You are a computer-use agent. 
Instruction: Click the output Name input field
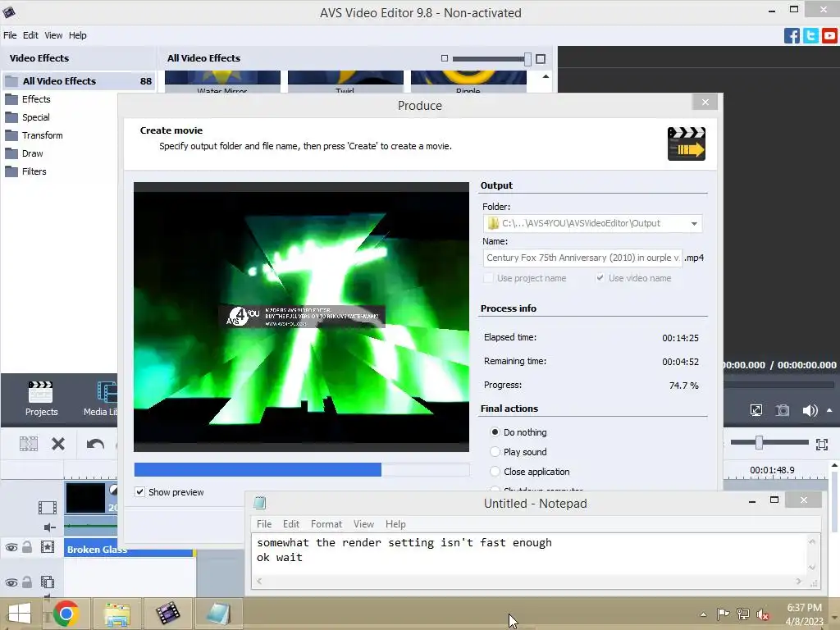coord(582,258)
